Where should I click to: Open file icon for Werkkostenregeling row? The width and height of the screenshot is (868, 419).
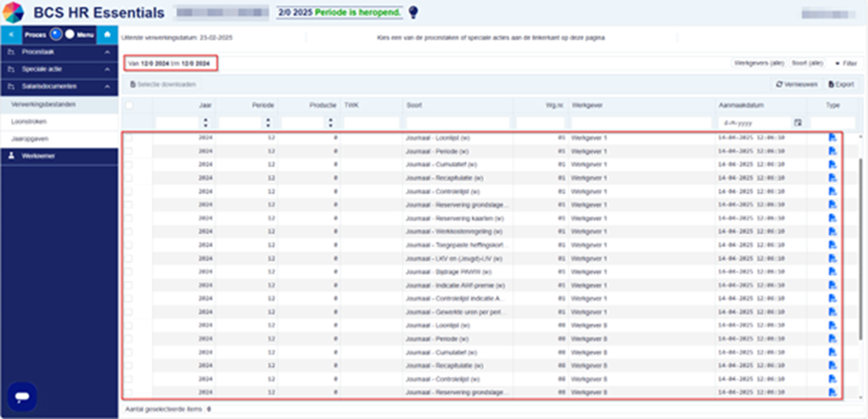point(832,232)
